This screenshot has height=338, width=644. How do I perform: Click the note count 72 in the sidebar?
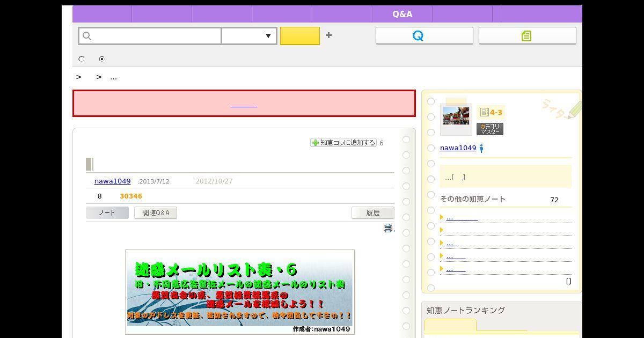pyautogui.click(x=554, y=200)
